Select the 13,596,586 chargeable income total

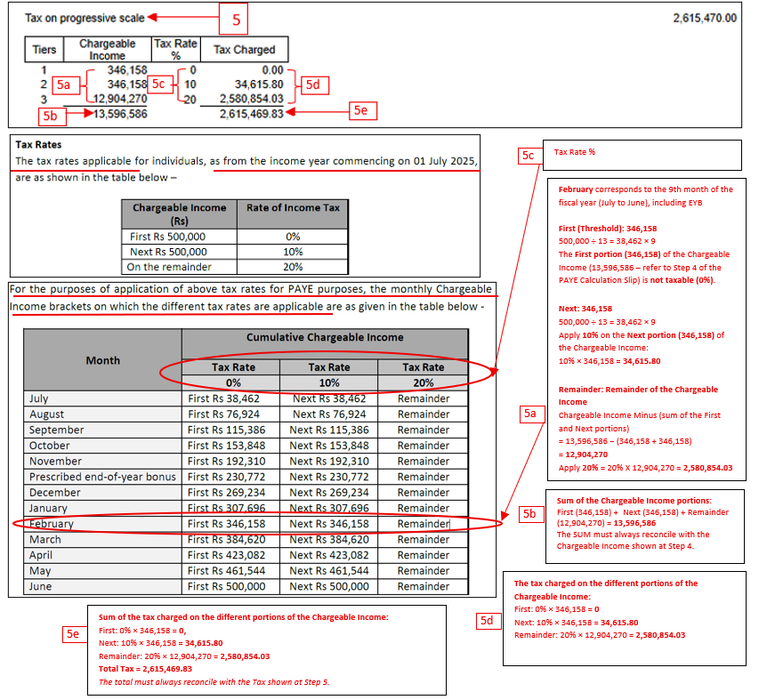coord(120,114)
